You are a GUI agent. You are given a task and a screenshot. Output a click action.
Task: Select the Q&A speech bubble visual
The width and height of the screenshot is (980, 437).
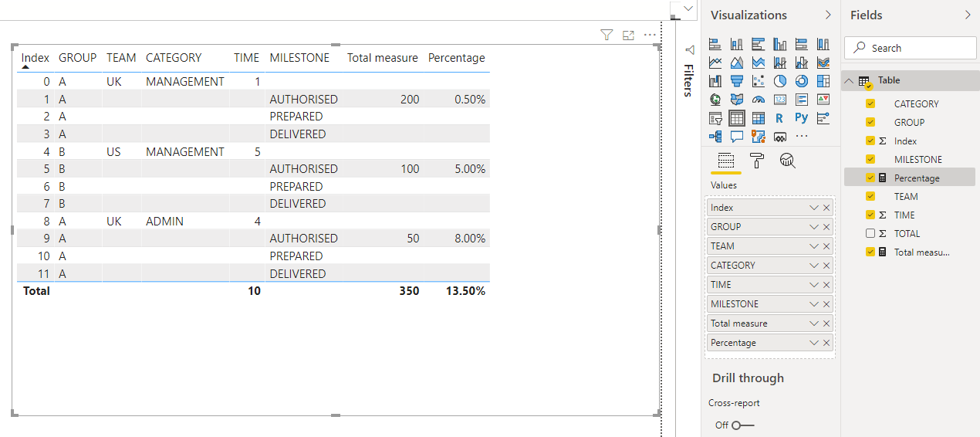(736, 137)
